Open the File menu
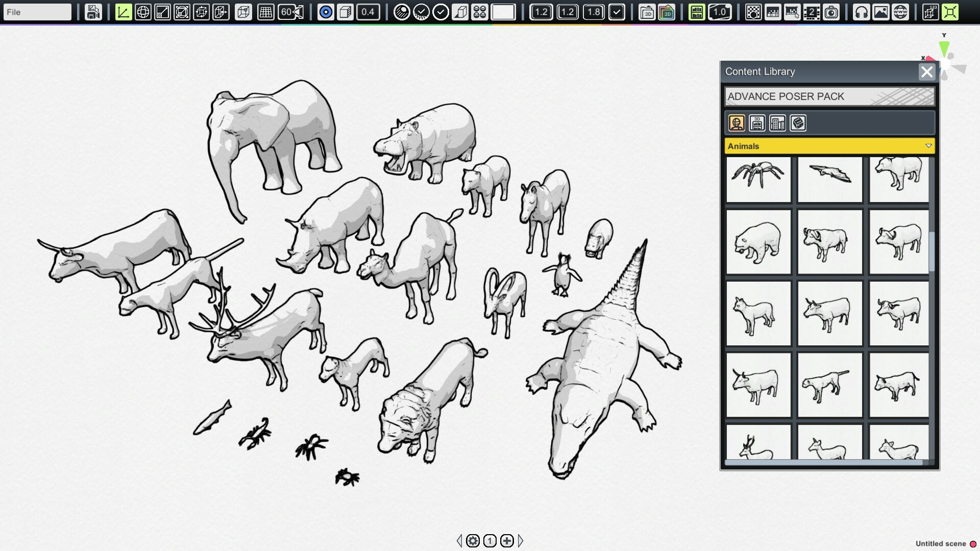Image resolution: width=980 pixels, height=551 pixels. point(37,12)
